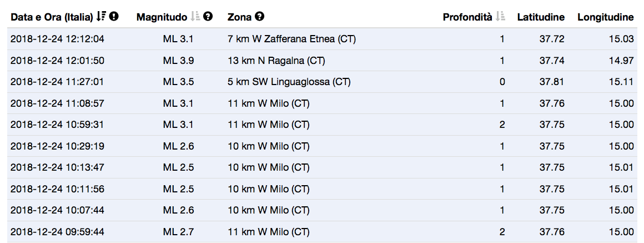Click the Longitudine column header
This screenshot has height=243, width=644.
click(x=605, y=17)
